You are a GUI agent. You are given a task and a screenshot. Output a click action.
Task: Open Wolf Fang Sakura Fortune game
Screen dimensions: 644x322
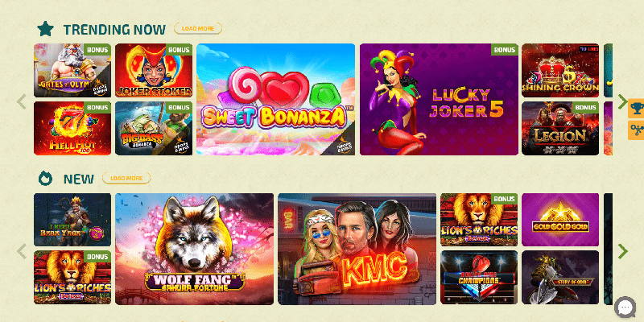point(194,249)
